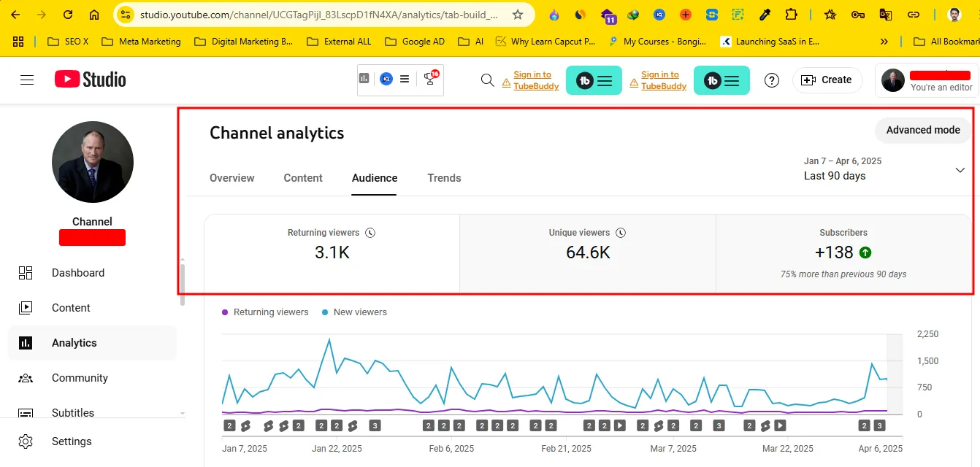The height and width of the screenshot is (467, 980).
Task: Open the Help question mark icon
Action: point(771,80)
